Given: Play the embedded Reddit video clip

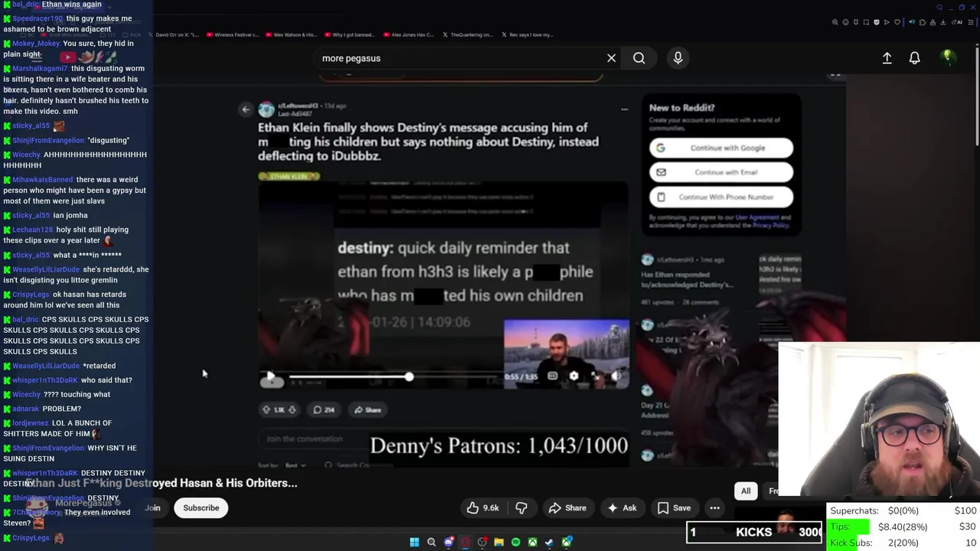Looking at the screenshot, I should tap(270, 376).
